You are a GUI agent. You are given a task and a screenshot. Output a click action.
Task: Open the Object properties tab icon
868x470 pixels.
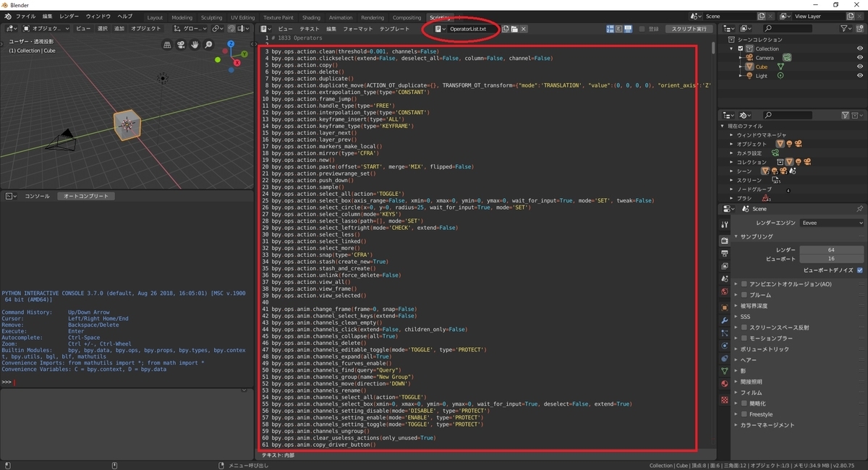click(x=725, y=307)
